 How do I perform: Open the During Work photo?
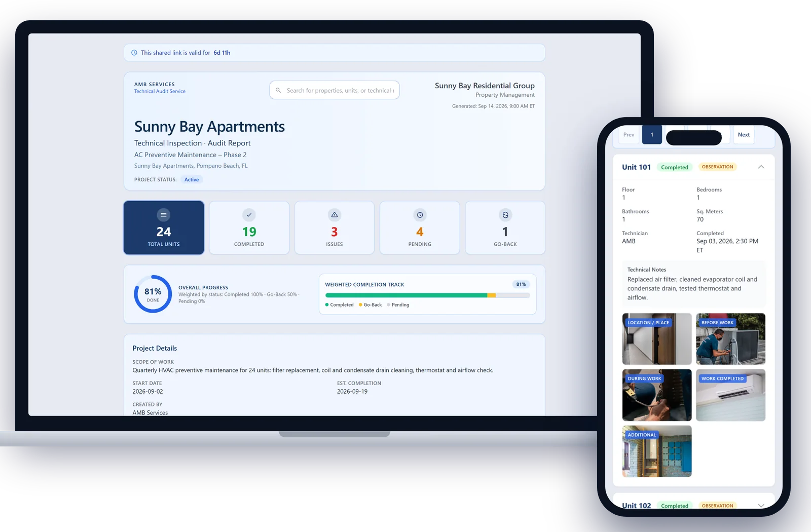(657, 395)
